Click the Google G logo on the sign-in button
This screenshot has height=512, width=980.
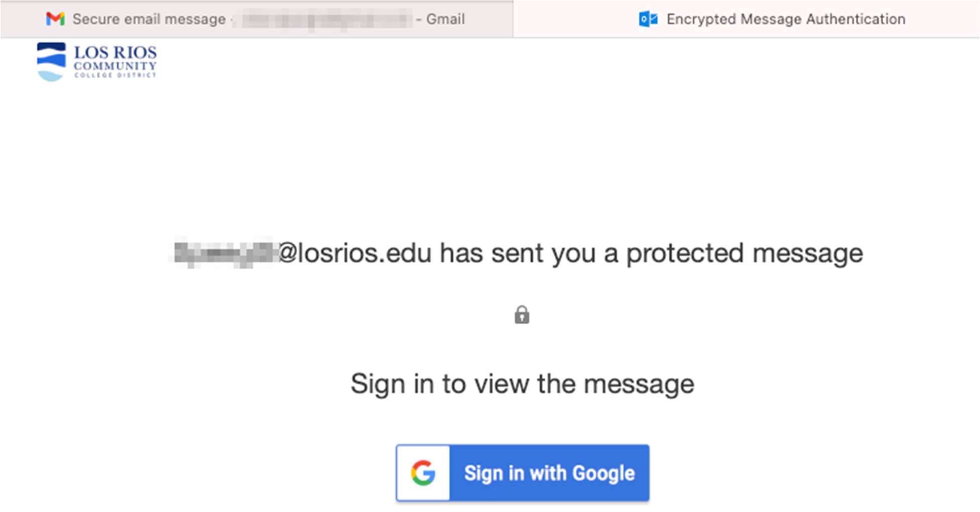point(423,473)
